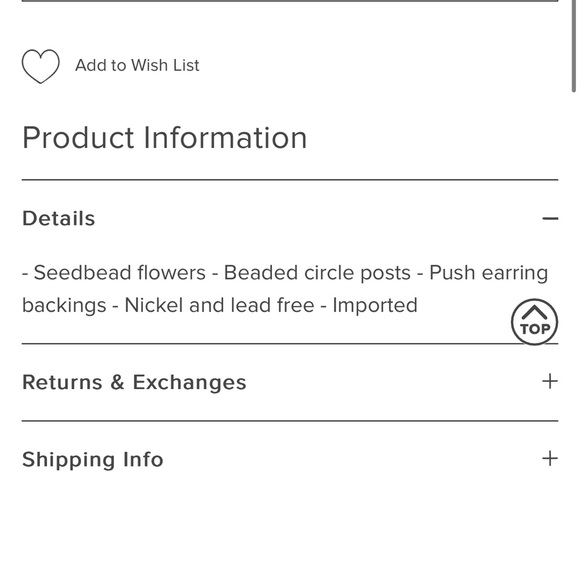Viewport: 580px width, 580px height.
Task: Click the "Nickel and lead free" text
Action: click(219, 306)
